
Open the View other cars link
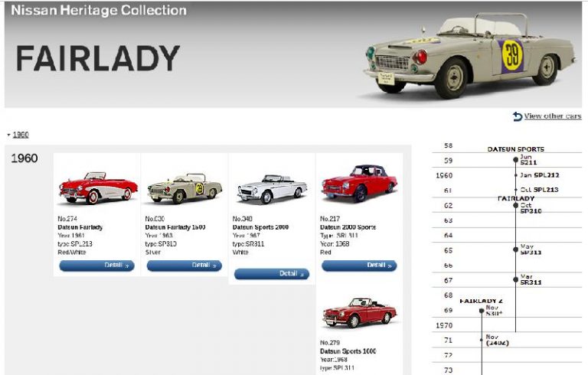coord(552,116)
